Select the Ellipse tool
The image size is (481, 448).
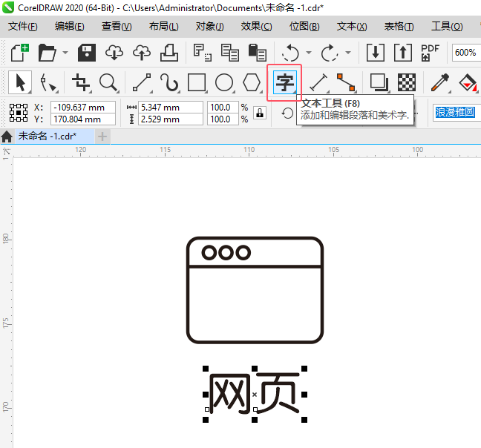(224, 82)
